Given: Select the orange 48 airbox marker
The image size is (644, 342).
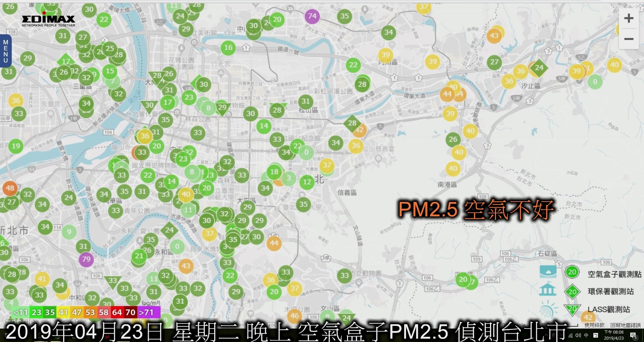Looking at the screenshot, I should coord(10,188).
